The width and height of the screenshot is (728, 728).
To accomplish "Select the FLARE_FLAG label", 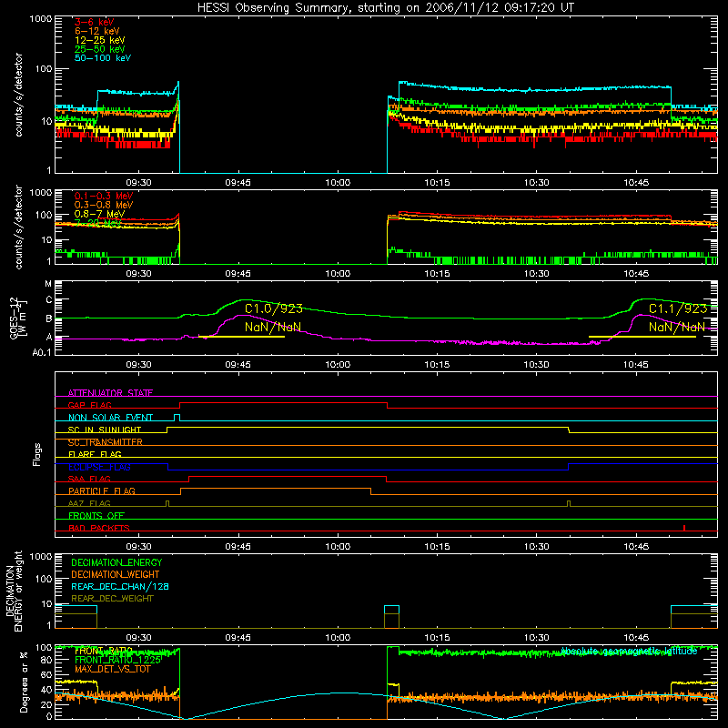I will coord(95,454).
